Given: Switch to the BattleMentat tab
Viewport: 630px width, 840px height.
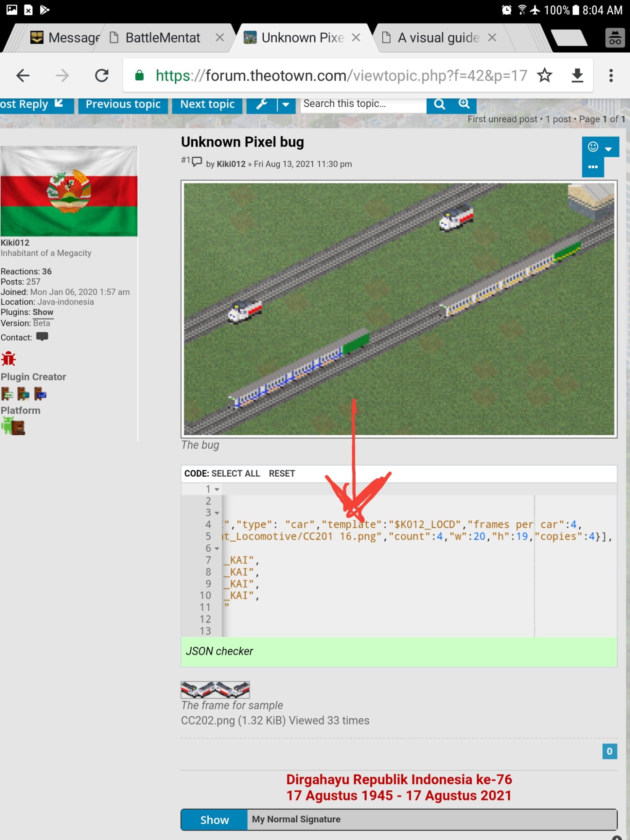Looking at the screenshot, I should (x=163, y=38).
